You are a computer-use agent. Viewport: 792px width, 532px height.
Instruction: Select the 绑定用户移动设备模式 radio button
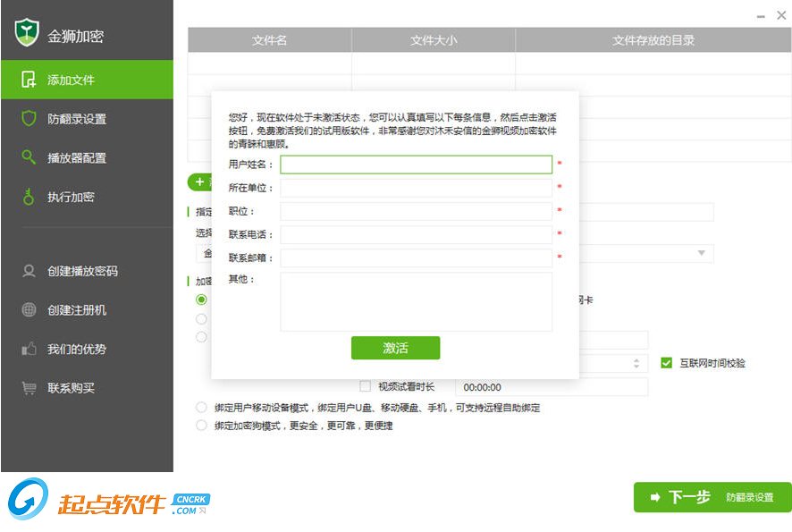pyautogui.click(x=202, y=407)
